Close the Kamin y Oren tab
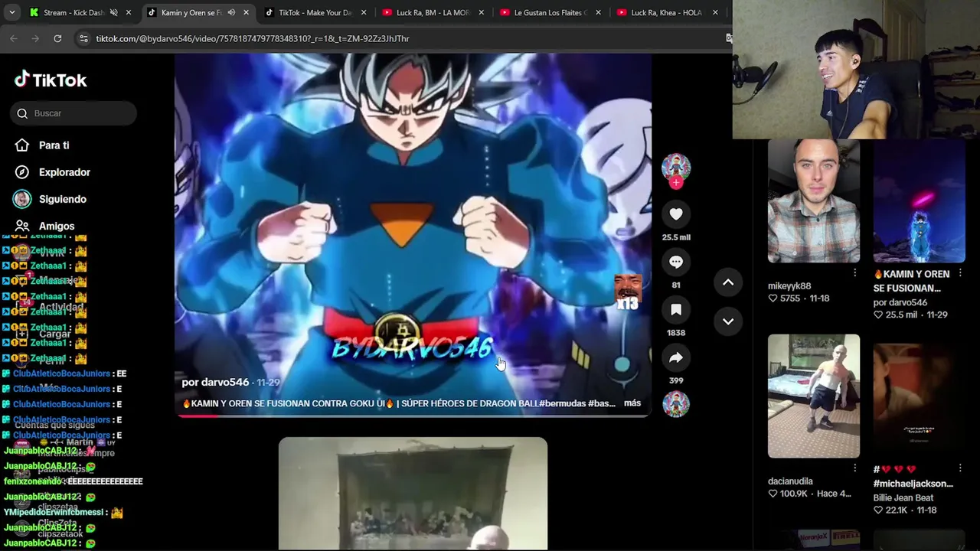The width and height of the screenshot is (980, 551). point(246,12)
